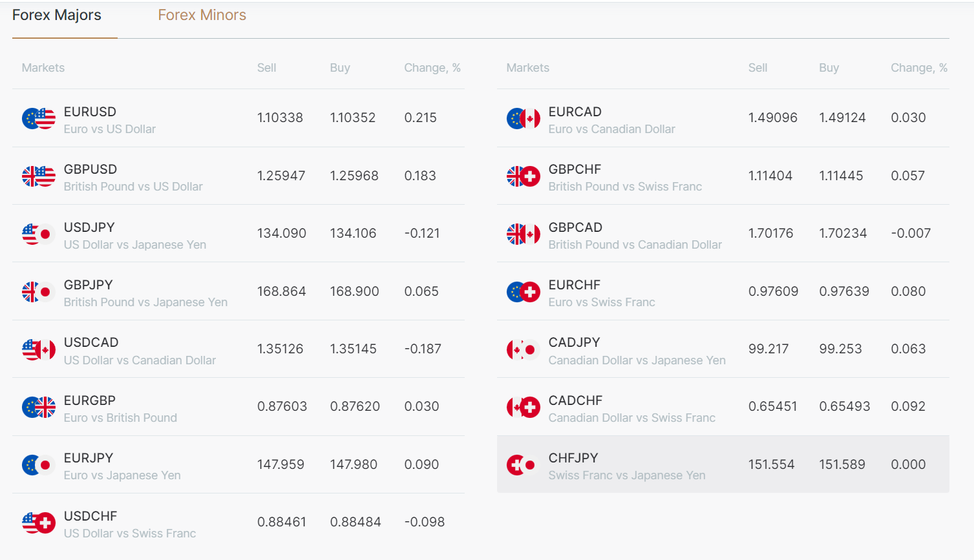Image resolution: width=974 pixels, height=560 pixels.
Task: Click the EURJPY flag pair icon
Action: click(39, 465)
